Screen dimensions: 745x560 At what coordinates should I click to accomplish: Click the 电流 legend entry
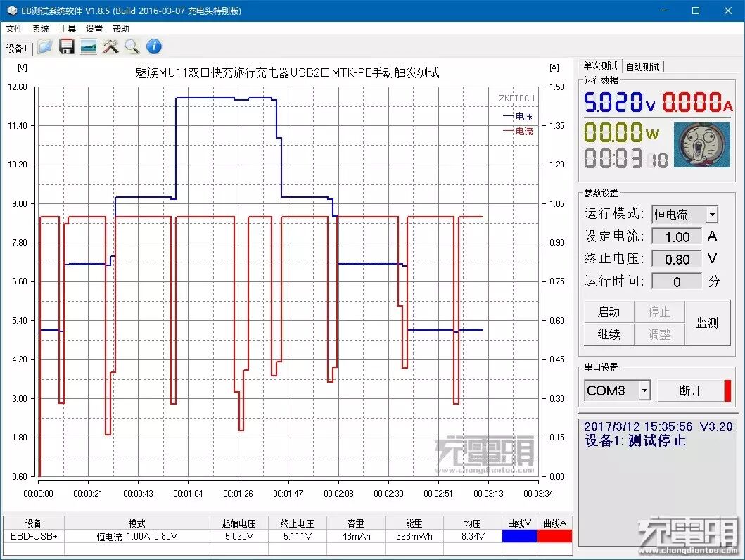click(x=518, y=131)
